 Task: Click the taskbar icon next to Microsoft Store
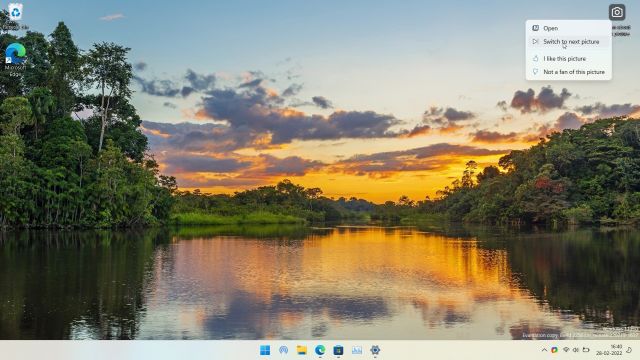pyautogui.click(x=357, y=350)
